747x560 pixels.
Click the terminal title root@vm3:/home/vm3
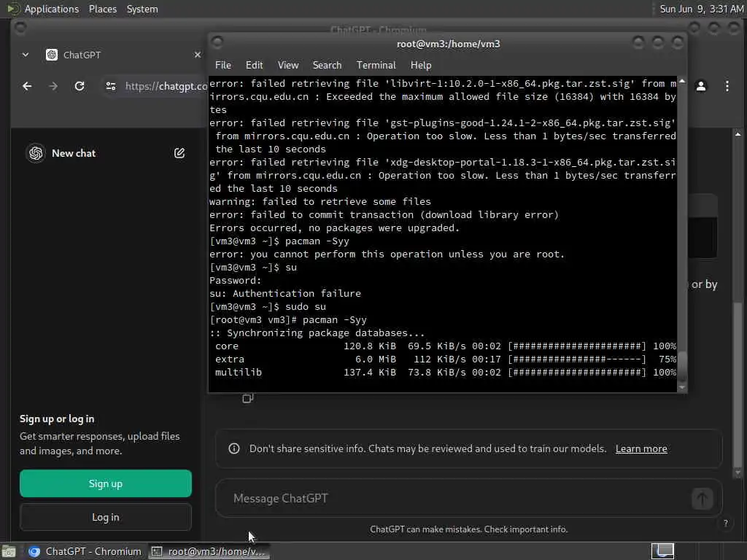(449, 44)
